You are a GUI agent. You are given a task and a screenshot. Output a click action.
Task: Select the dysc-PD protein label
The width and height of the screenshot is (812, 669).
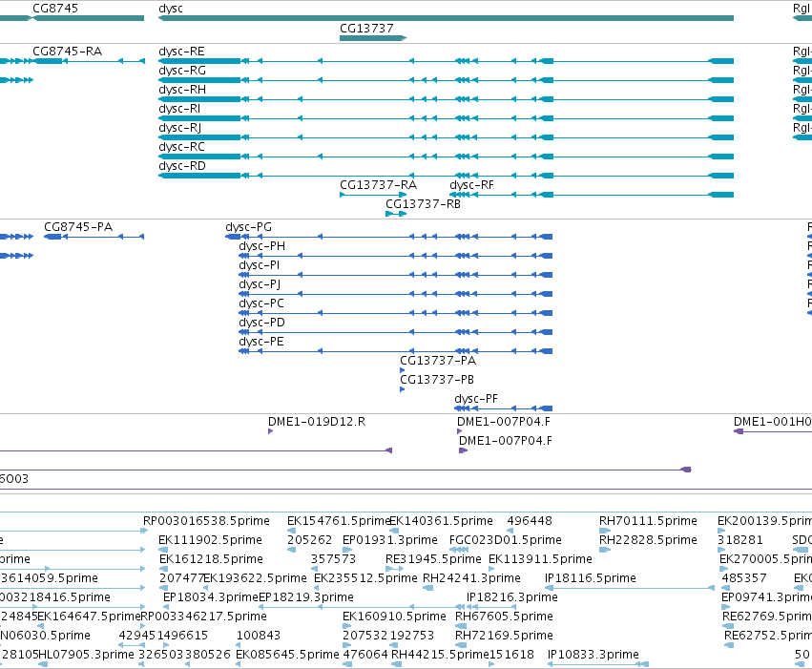pyautogui.click(x=261, y=323)
